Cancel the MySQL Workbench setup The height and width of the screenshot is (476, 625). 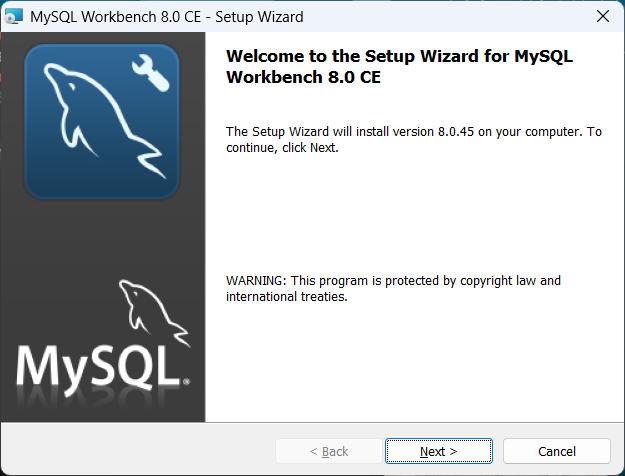tap(556, 452)
